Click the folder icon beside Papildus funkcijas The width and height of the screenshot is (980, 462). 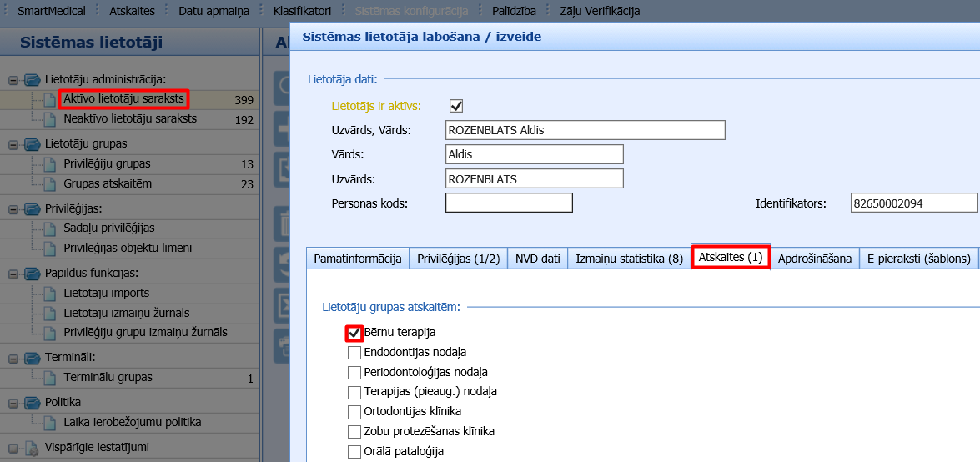[x=33, y=273]
